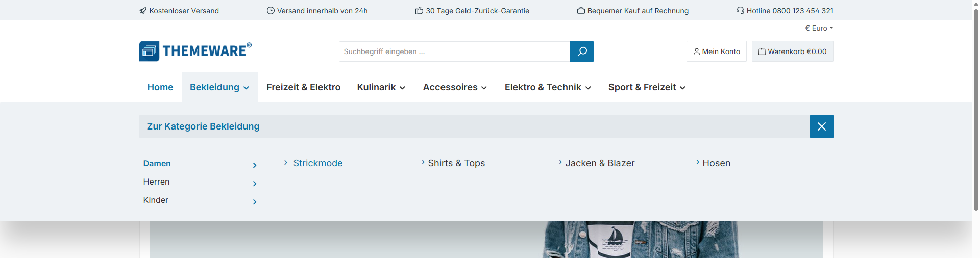Screen dimensions: 980x258
Task: Open the Euro currency dropdown
Action: click(819, 28)
